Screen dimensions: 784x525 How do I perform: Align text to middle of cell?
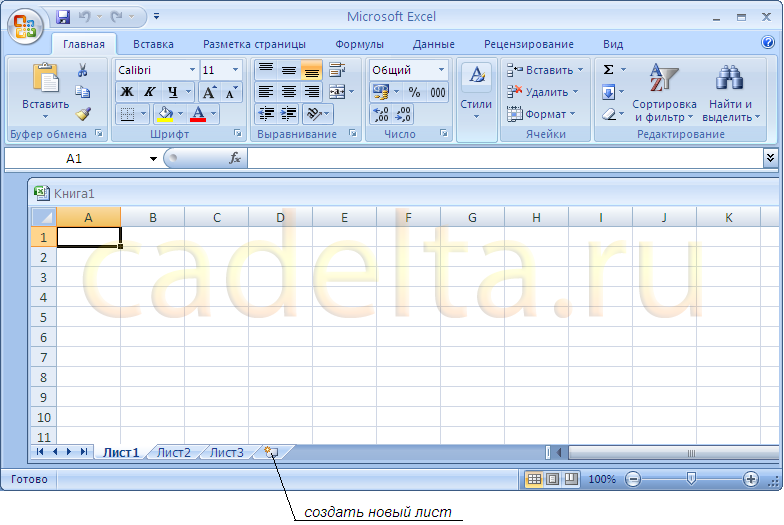pos(288,70)
